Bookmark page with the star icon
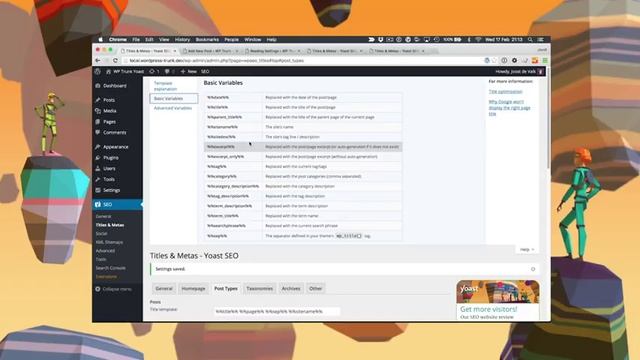Screen dimensions: 640x360 495,60
